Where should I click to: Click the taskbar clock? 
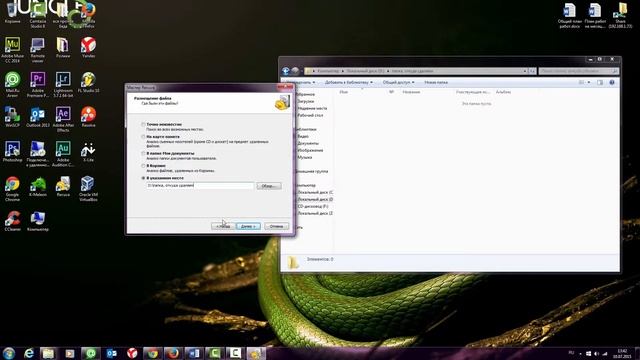tap(622, 353)
